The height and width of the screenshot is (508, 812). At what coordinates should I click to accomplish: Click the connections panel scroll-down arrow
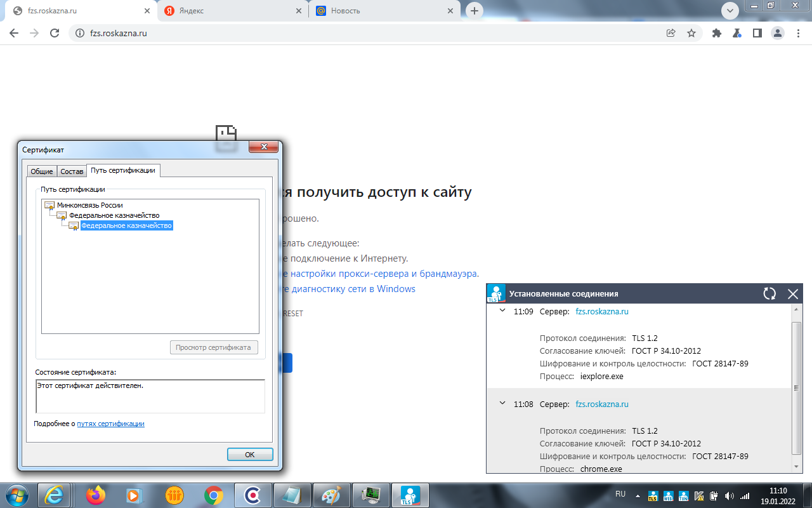point(797,467)
